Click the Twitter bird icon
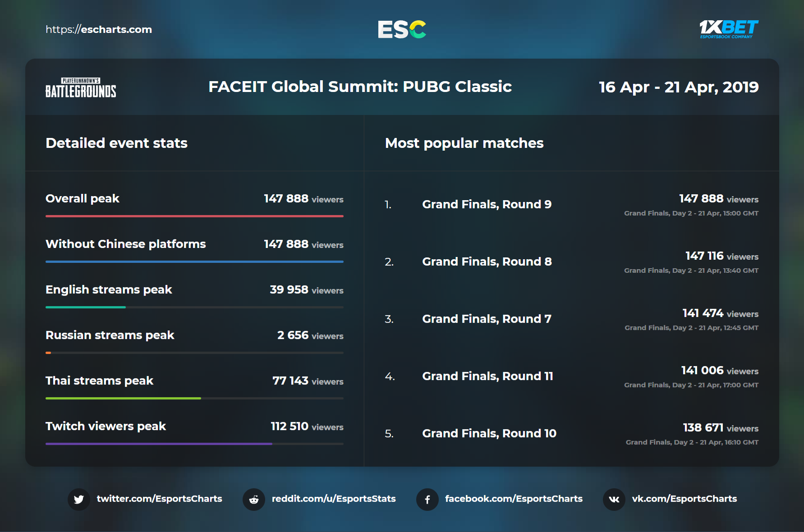The width and height of the screenshot is (804, 532). tap(79, 499)
